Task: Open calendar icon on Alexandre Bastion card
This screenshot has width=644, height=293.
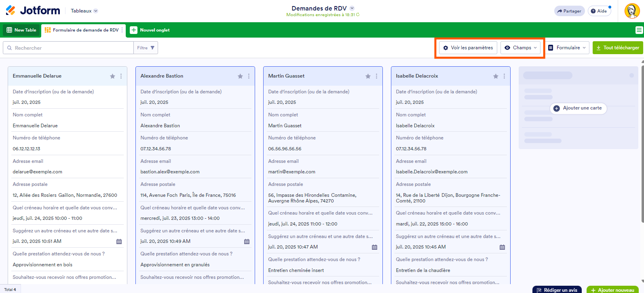Action: click(247, 242)
